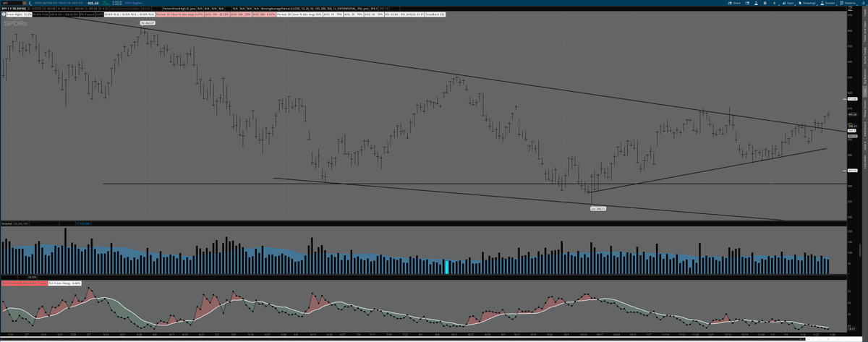Select the 'AVG: 200 : 20%' label
The width and height of the screenshot is (868, 342).
(x=241, y=14)
